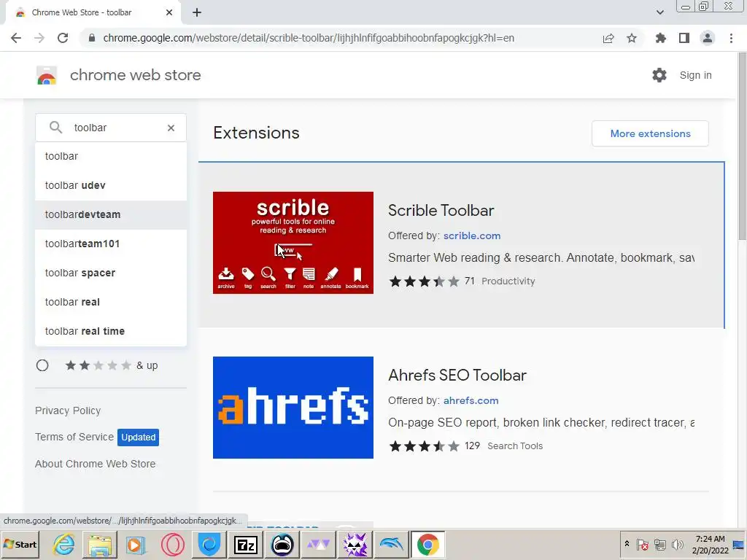Open the Privacy Policy link
This screenshot has height=560, width=747.
[68, 411]
